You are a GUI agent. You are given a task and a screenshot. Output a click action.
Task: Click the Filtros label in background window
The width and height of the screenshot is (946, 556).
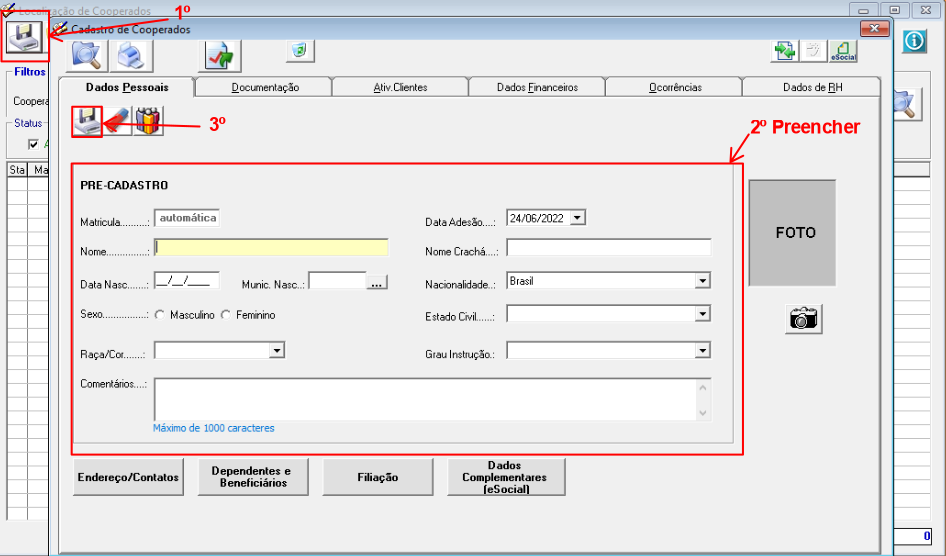(30, 72)
